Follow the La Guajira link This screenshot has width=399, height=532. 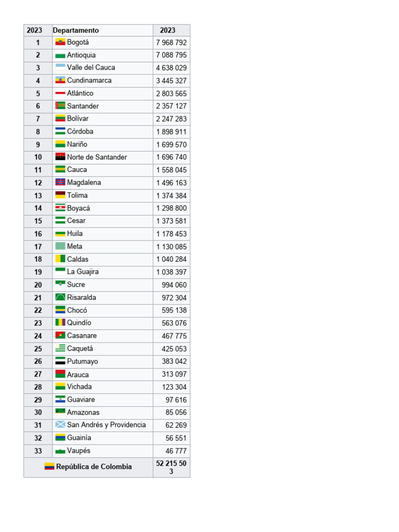[83, 272]
